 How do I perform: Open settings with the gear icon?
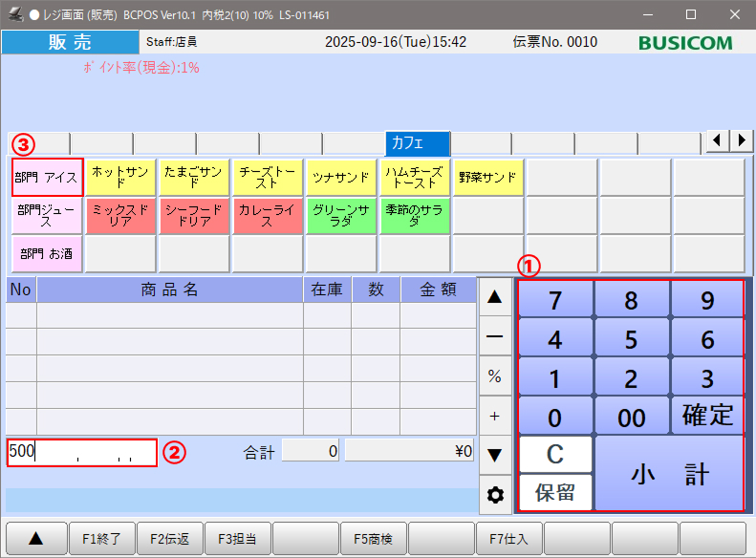coord(494,495)
